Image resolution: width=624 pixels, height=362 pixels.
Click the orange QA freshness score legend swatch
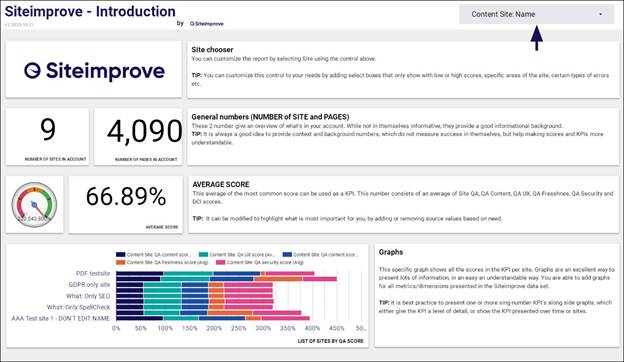tap(120, 263)
